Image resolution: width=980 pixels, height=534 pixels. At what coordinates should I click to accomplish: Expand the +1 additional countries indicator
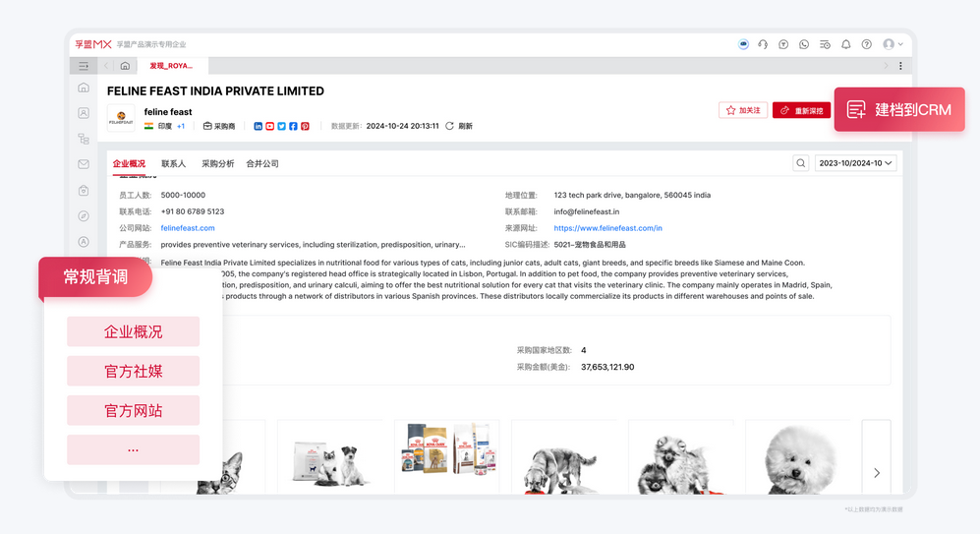pyautogui.click(x=181, y=127)
